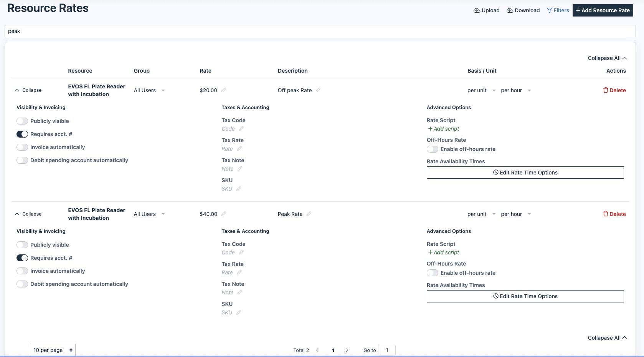Edit the Off peak Rate description pencil
The height and width of the screenshot is (357, 644).
tap(318, 90)
